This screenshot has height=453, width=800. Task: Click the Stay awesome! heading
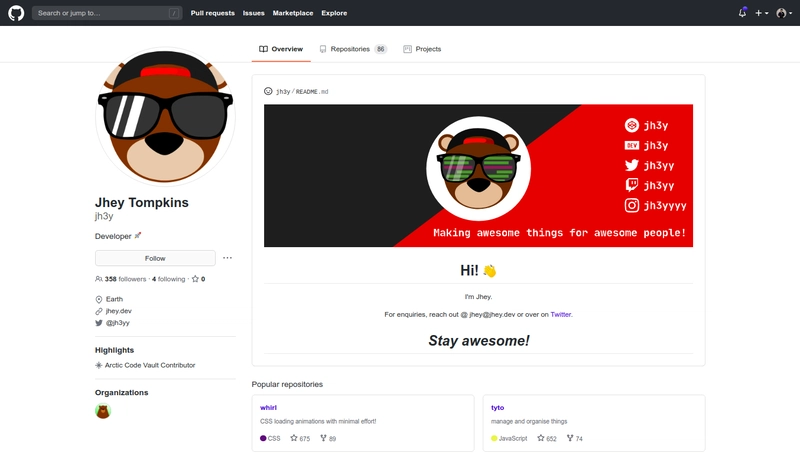(479, 340)
